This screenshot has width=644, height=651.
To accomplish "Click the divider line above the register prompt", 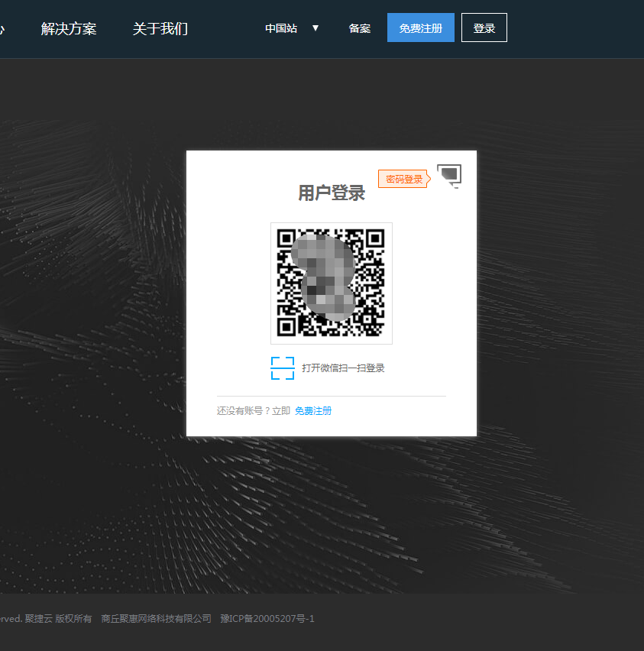I will (331, 396).
